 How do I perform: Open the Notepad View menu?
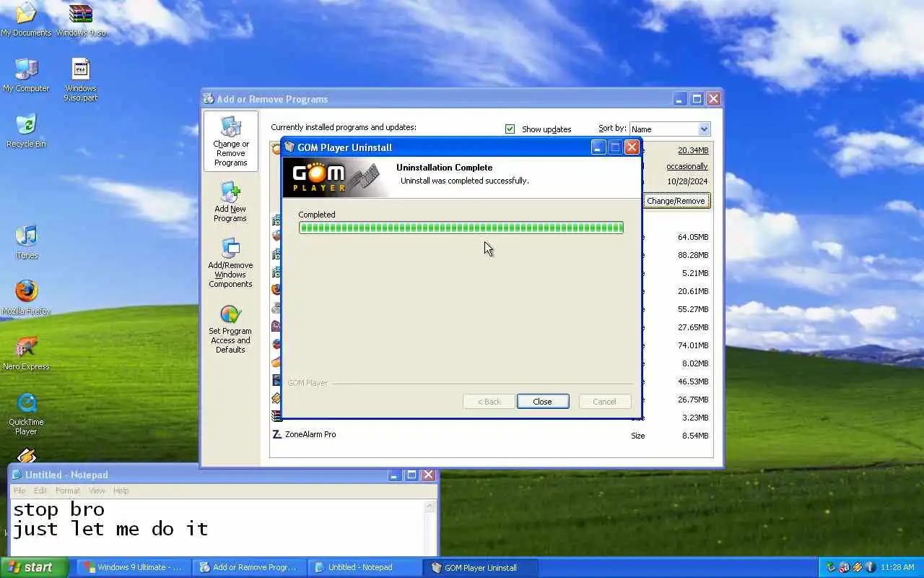click(x=97, y=491)
